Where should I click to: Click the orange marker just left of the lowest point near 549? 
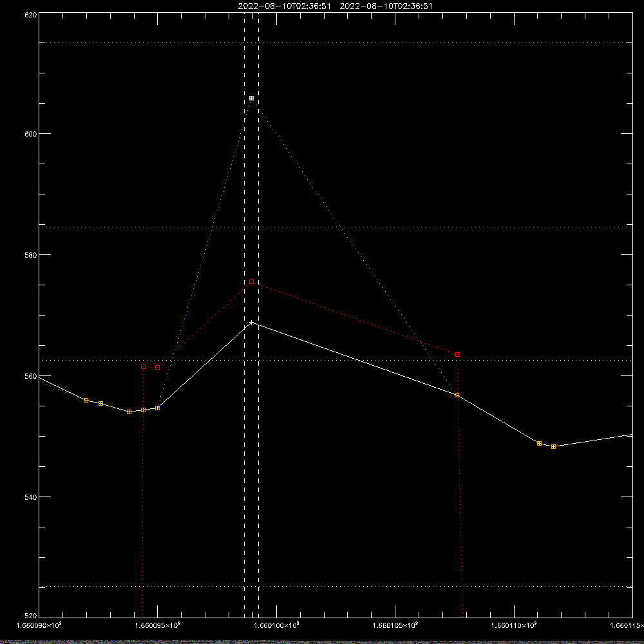(539, 444)
